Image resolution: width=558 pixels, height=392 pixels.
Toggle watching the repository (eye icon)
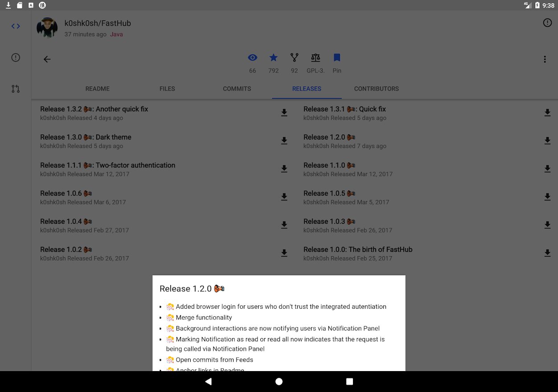coord(253,57)
